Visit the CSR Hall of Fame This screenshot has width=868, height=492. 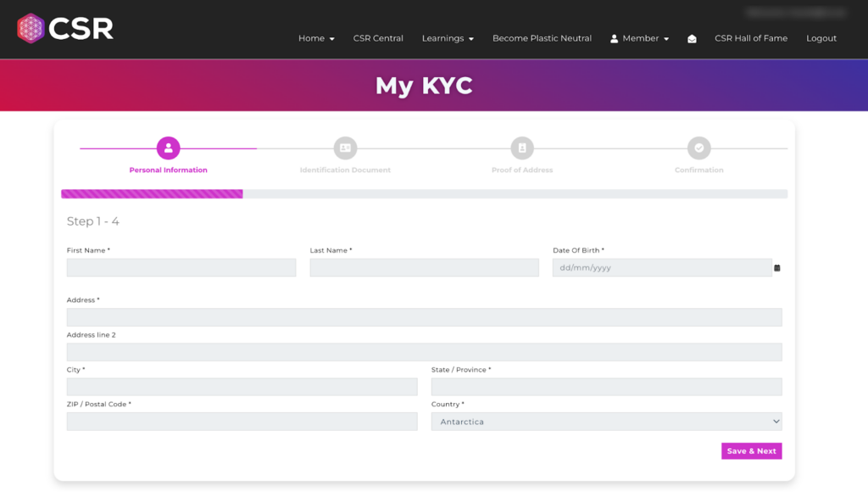pos(750,38)
